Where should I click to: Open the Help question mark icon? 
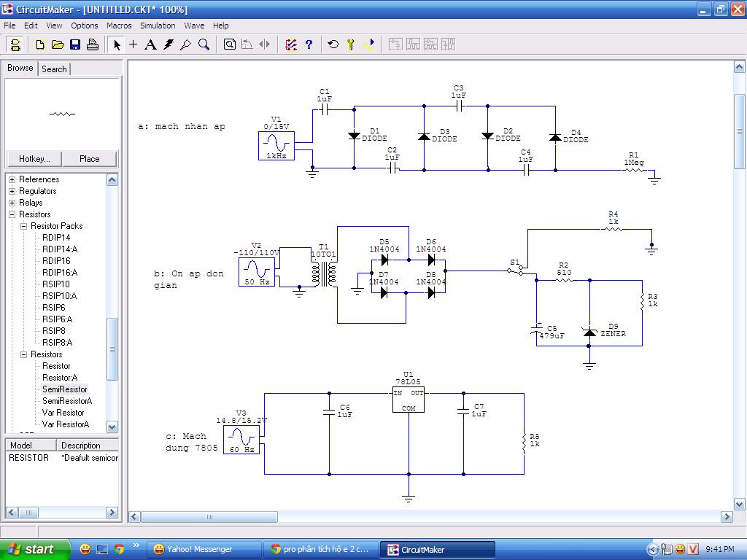(309, 44)
